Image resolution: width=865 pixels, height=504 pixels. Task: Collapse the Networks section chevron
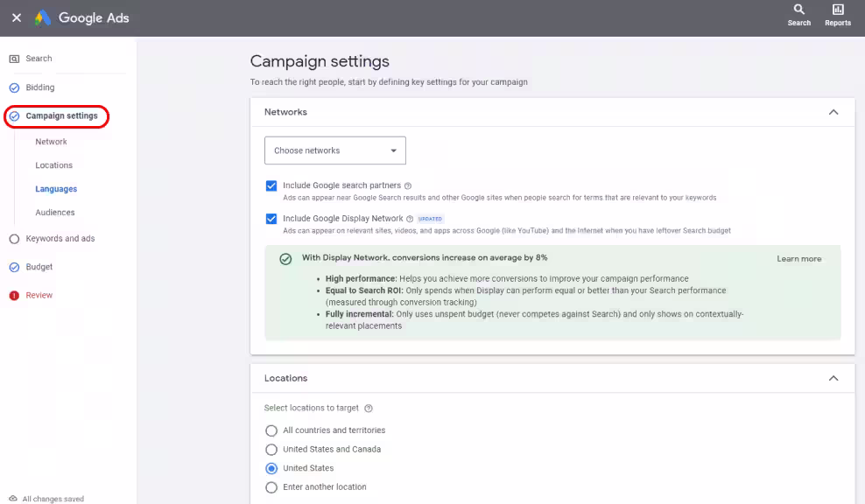(833, 112)
